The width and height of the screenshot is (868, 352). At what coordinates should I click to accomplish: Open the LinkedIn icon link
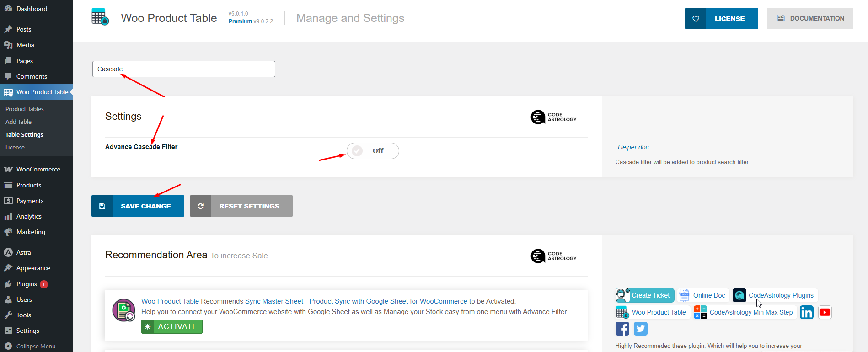pyautogui.click(x=807, y=312)
